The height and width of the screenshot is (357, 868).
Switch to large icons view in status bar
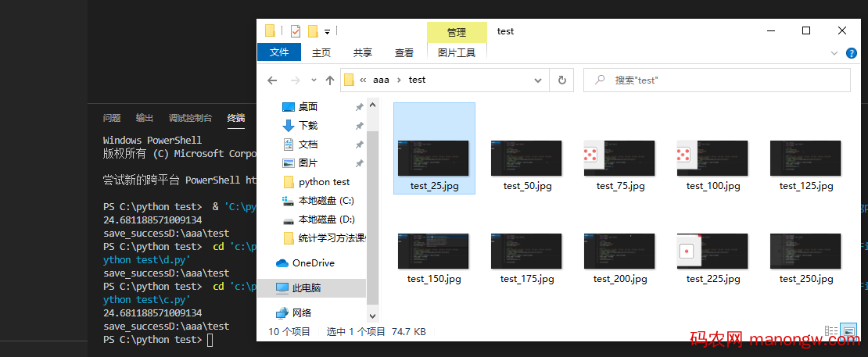pyautogui.click(x=848, y=331)
